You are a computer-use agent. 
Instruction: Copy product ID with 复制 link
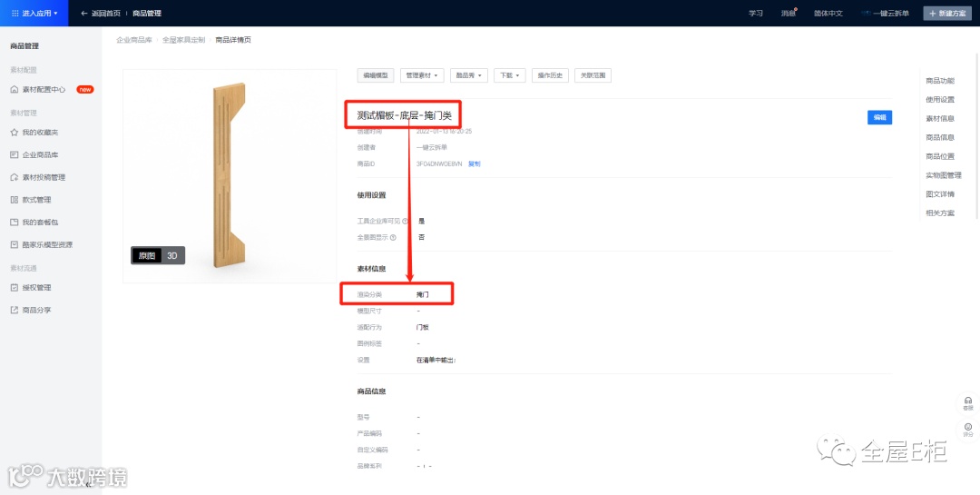tap(475, 164)
